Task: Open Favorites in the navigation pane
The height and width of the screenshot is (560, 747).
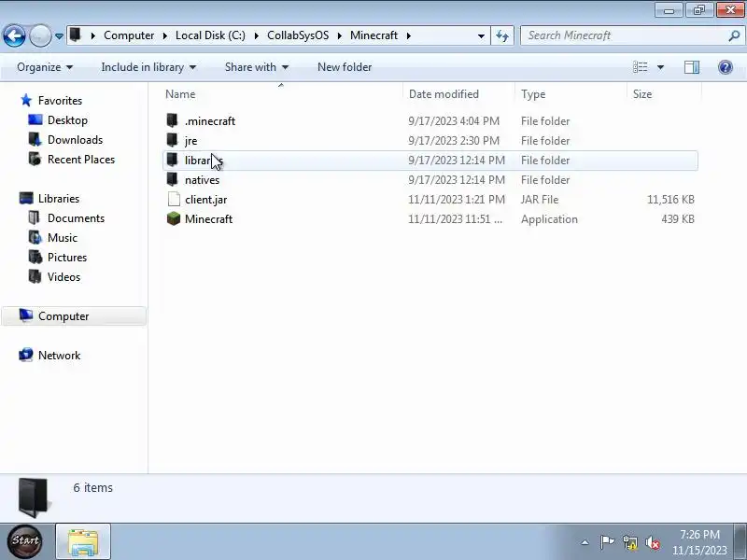Action: click(60, 101)
